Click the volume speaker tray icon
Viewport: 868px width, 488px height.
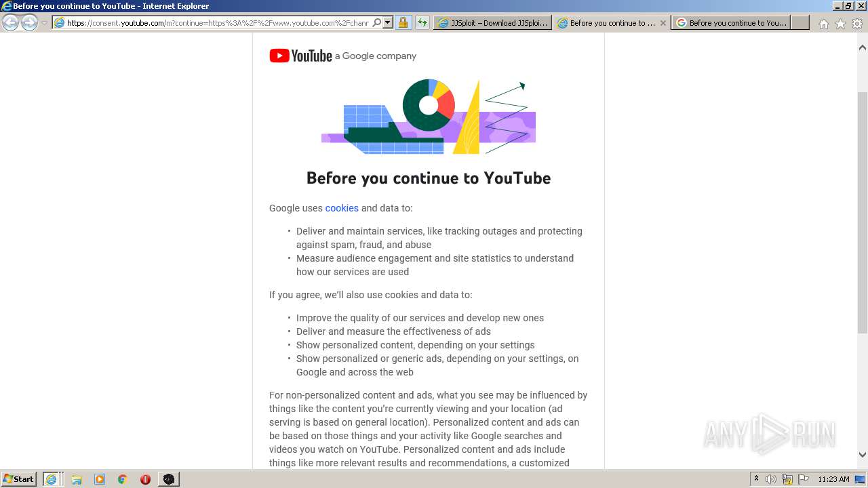[771, 479]
